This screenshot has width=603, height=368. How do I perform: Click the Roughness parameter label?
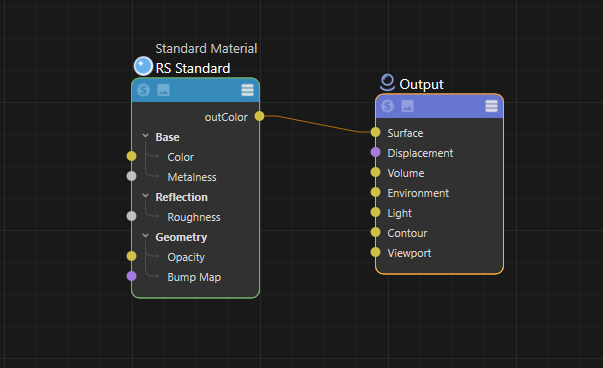194,217
